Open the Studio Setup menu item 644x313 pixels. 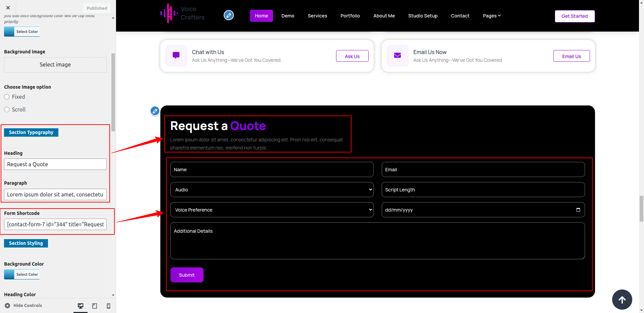click(423, 16)
